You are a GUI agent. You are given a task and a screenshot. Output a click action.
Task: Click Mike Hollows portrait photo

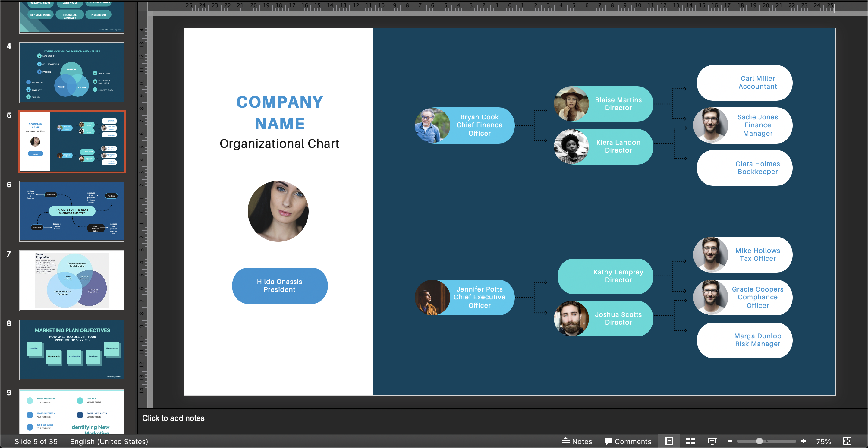pyautogui.click(x=711, y=254)
